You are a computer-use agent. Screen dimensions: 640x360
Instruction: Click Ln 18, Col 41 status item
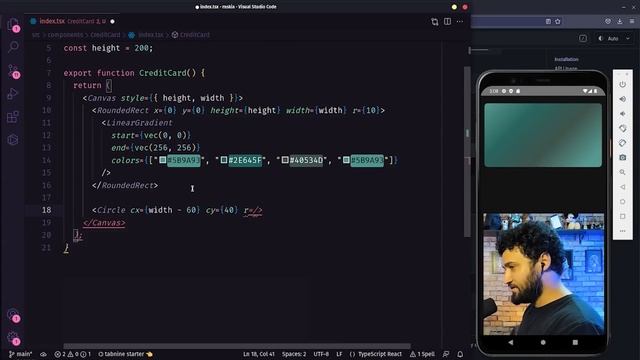pyautogui.click(x=259, y=354)
